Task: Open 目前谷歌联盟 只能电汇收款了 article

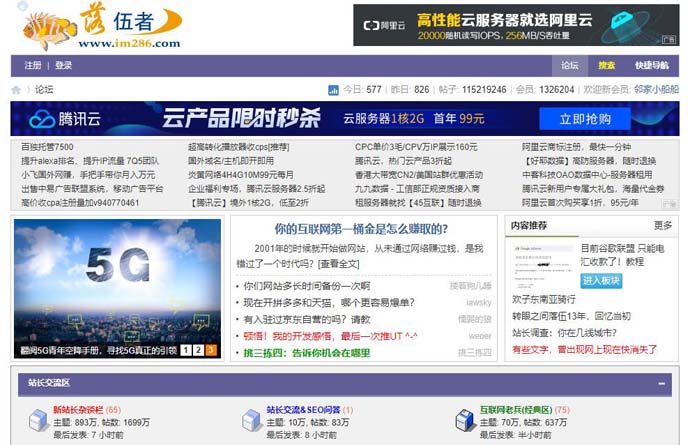Action: tap(622, 255)
